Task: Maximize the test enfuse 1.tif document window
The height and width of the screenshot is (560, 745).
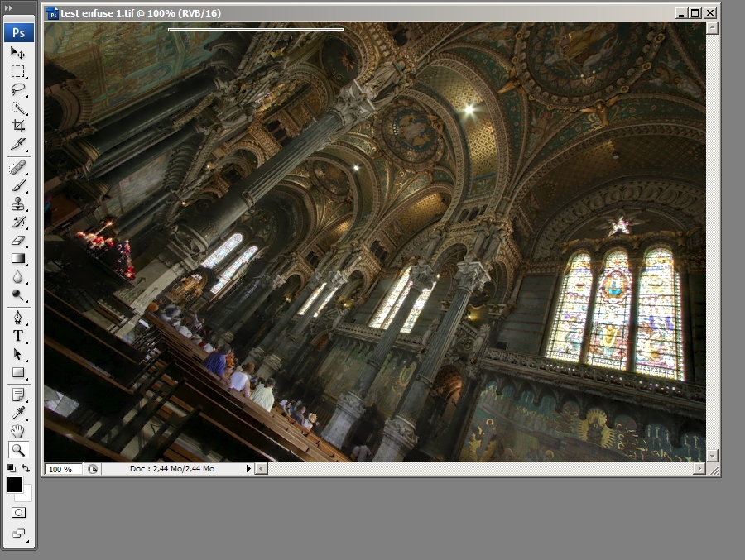Action: click(695, 13)
